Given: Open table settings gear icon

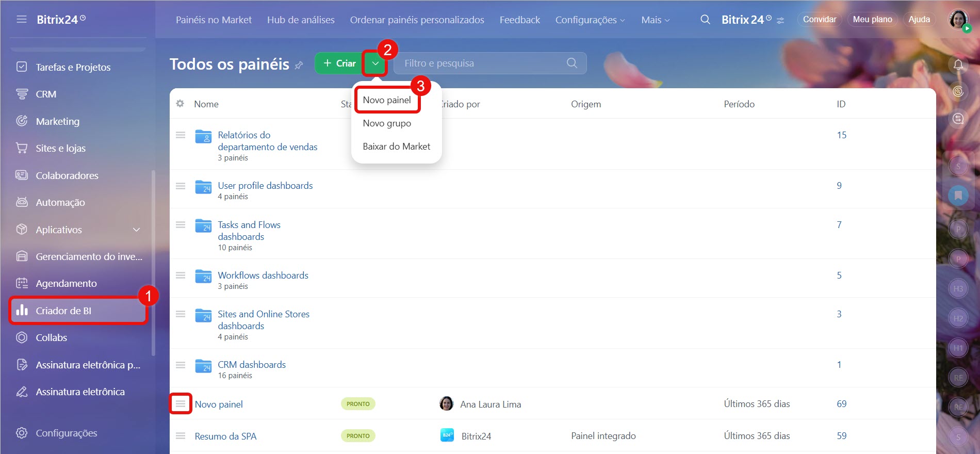Looking at the screenshot, I should pos(180,104).
